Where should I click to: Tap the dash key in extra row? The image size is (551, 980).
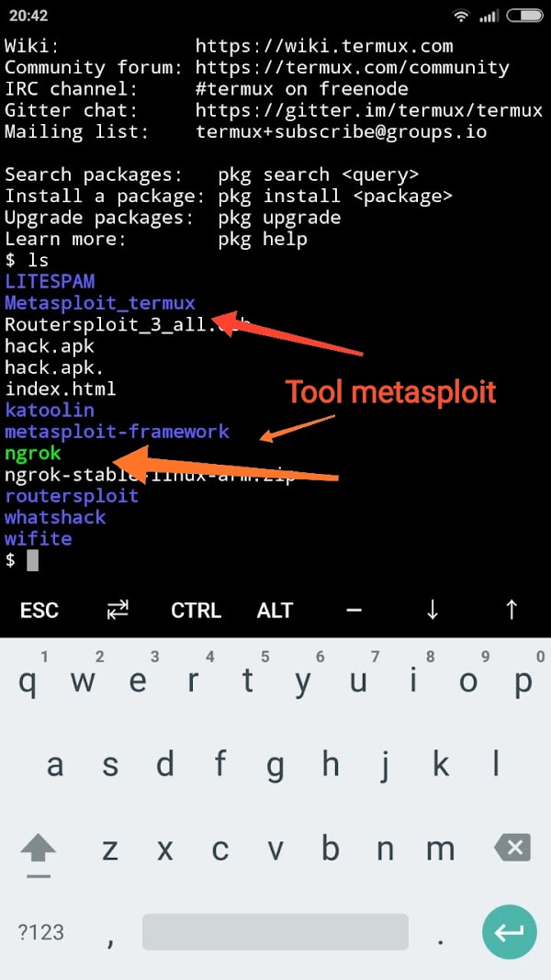click(354, 609)
